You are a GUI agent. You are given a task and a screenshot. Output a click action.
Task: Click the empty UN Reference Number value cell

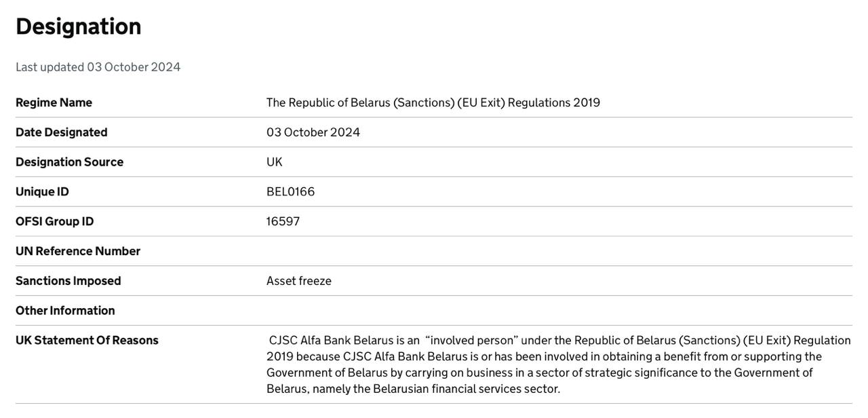point(559,252)
